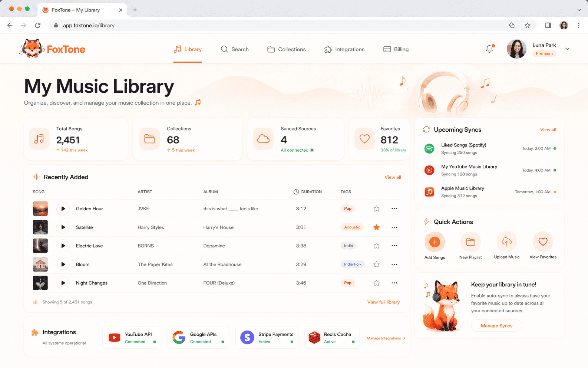The width and height of the screenshot is (588, 368).
Task: Star Electric Love as favorite
Action: coord(376,246)
